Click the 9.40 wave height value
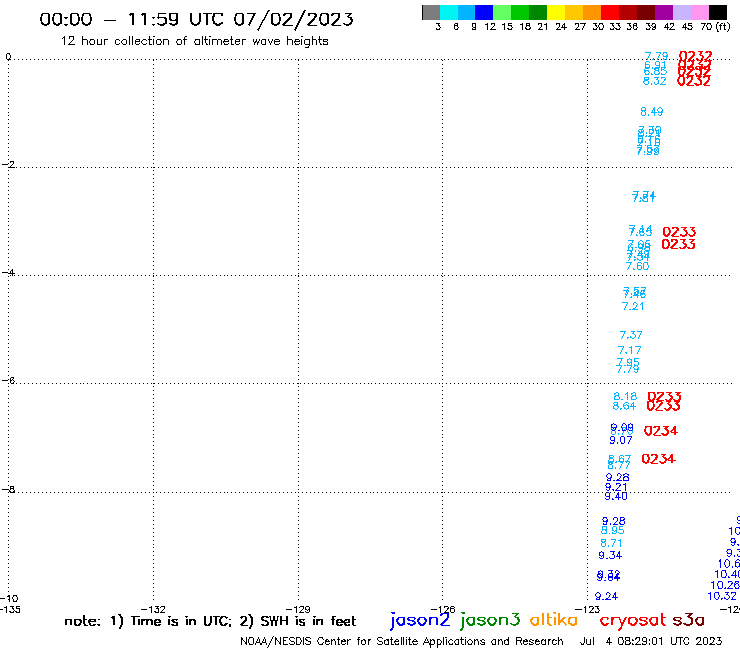Image resolution: width=740 pixels, height=650 pixels. click(x=616, y=497)
